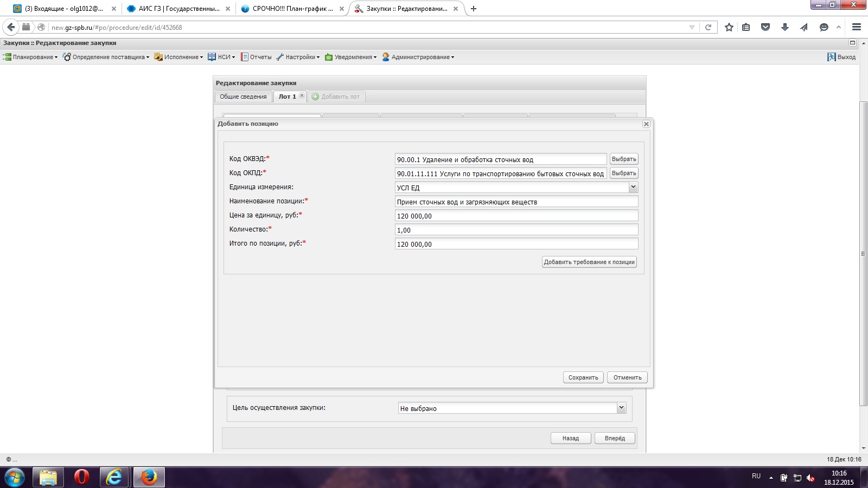Click the Количество input field

point(516,230)
